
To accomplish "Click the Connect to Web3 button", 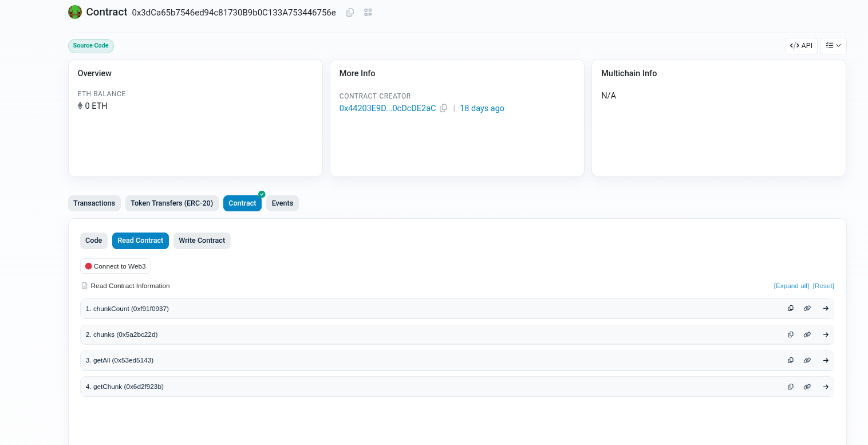I will coord(115,266).
